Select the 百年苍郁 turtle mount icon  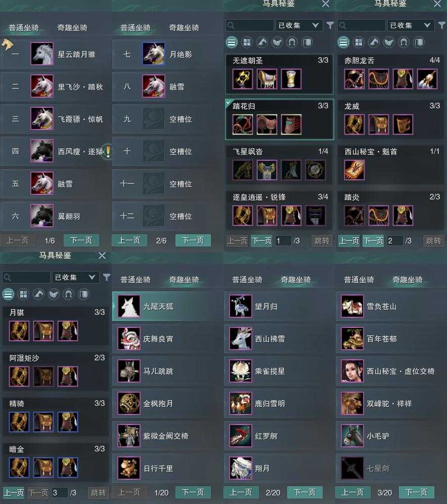click(x=352, y=339)
